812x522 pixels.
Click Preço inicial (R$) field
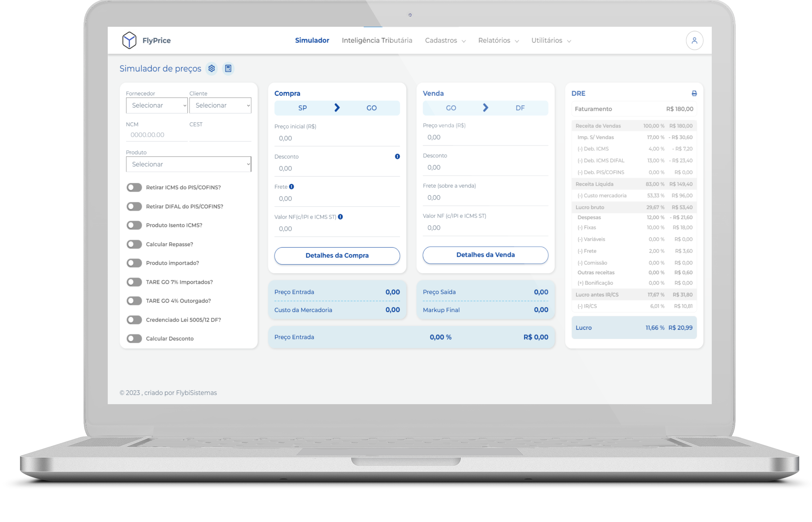pyautogui.click(x=337, y=138)
